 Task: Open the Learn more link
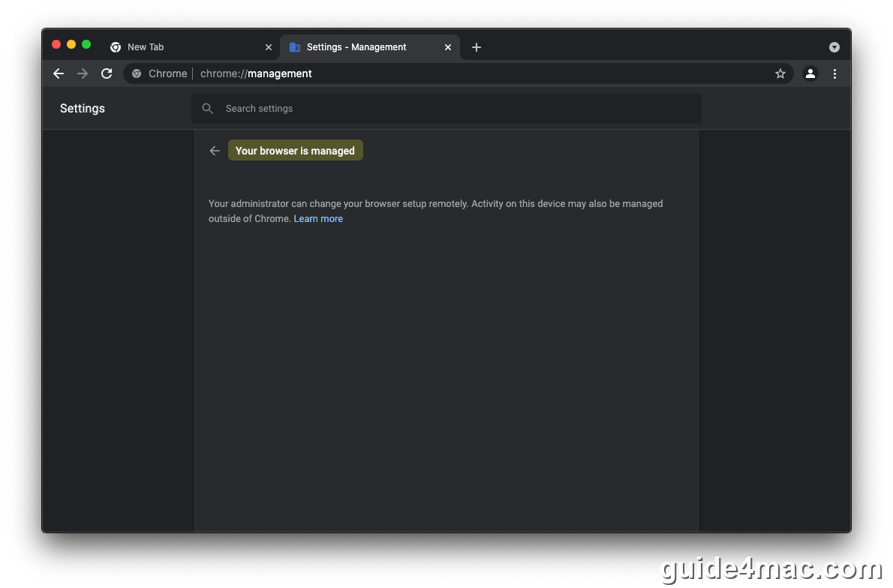pyautogui.click(x=318, y=218)
